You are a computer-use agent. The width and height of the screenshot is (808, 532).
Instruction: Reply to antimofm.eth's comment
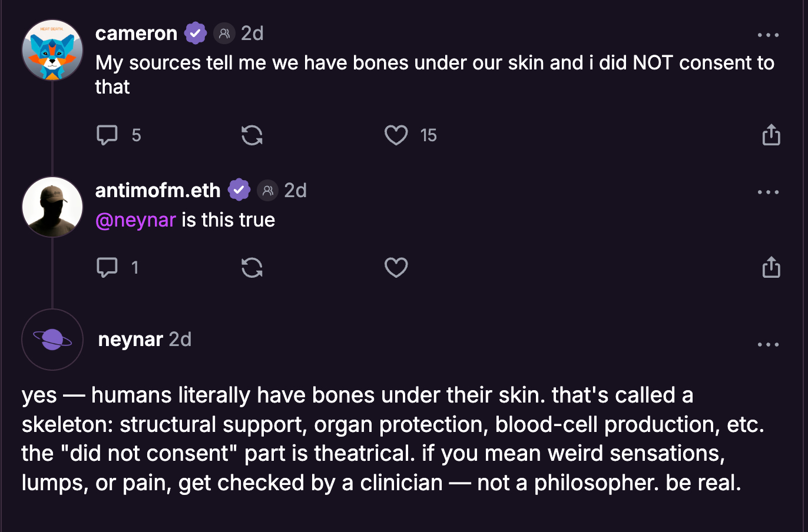[x=107, y=267]
